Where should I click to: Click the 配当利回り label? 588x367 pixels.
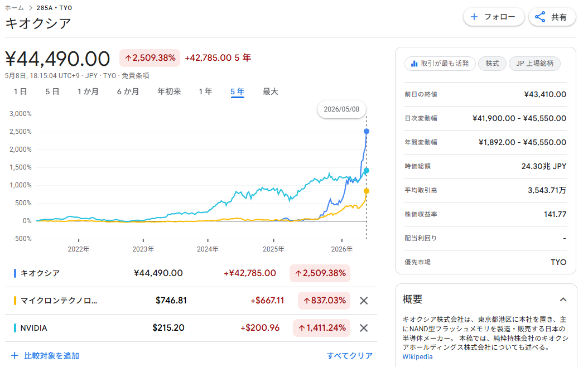pyautogui.click(x=421, y=238)
